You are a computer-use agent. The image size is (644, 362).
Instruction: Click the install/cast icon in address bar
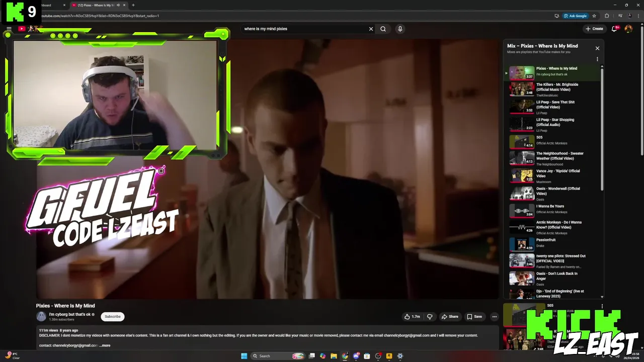[556, 16]
